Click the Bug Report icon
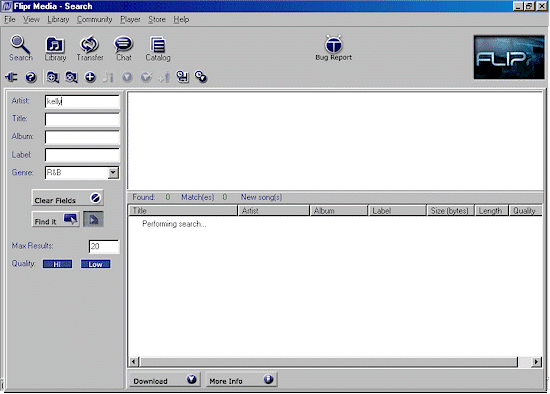This screenshot has height=394, width=550. coord(333,47)
